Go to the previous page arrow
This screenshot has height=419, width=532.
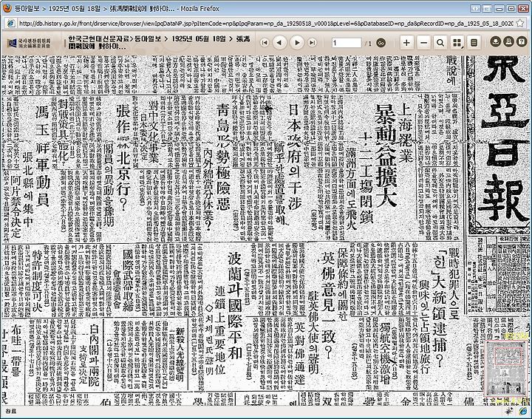279,43
